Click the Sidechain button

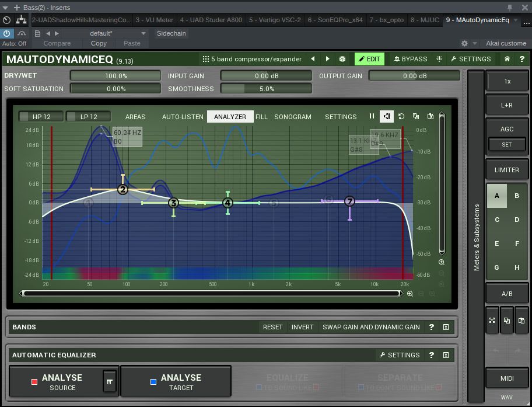click(x=171, y=33)
